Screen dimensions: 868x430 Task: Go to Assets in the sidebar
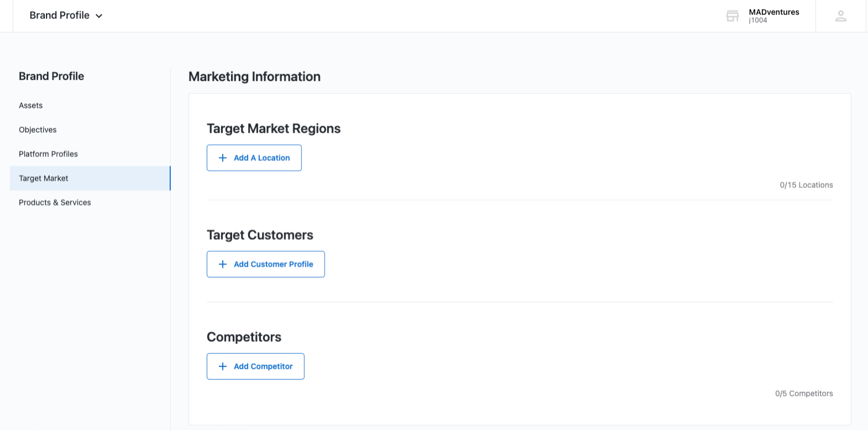click(x=31, y=106)
